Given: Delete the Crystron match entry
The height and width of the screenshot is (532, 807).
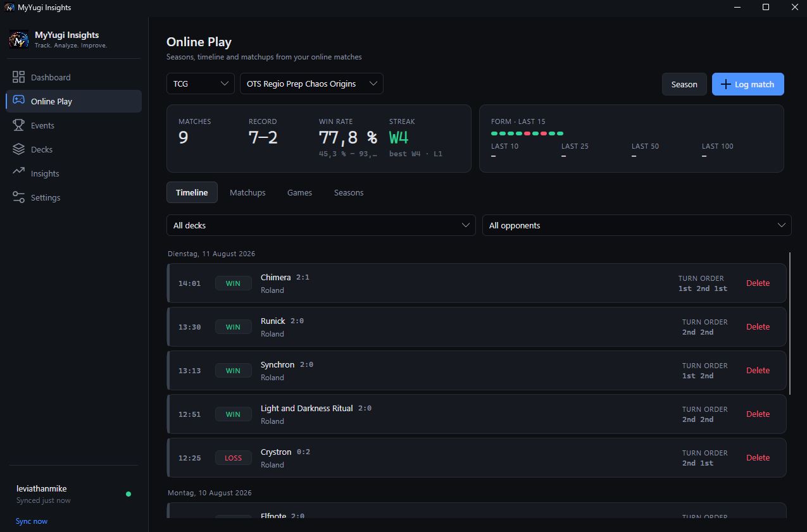Looking at the screenshot, I should (x=758, y=457).
